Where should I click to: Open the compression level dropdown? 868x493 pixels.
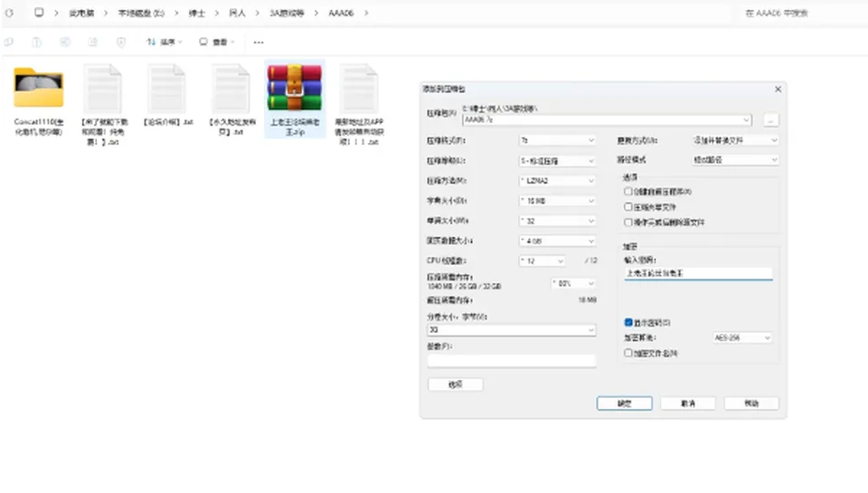pyautogui.click(x=557, y=161)
